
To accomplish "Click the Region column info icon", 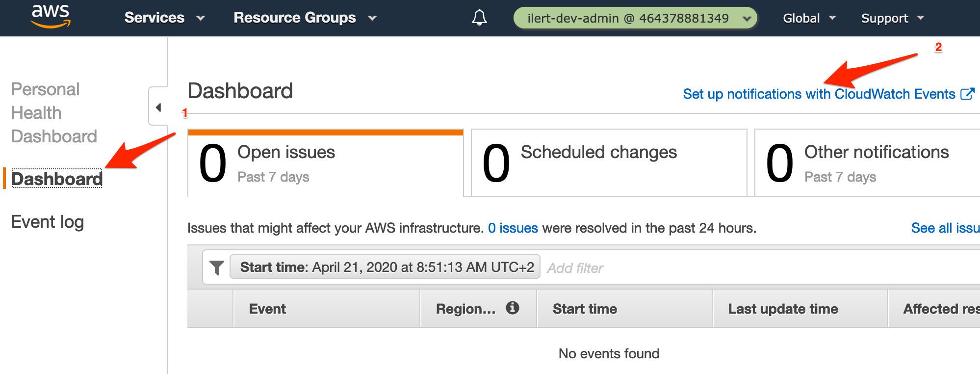I will [x=513, y=308].
